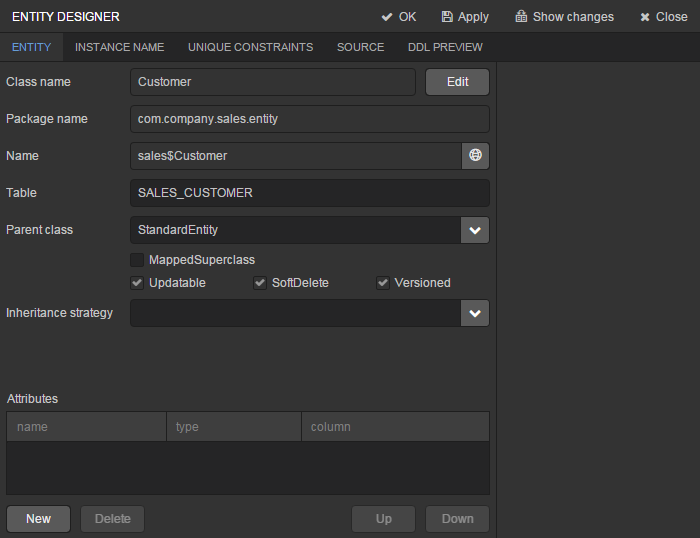Switch to the Instance Name tab
Screen dimensions: 700x538
click(x=119, y=47)
